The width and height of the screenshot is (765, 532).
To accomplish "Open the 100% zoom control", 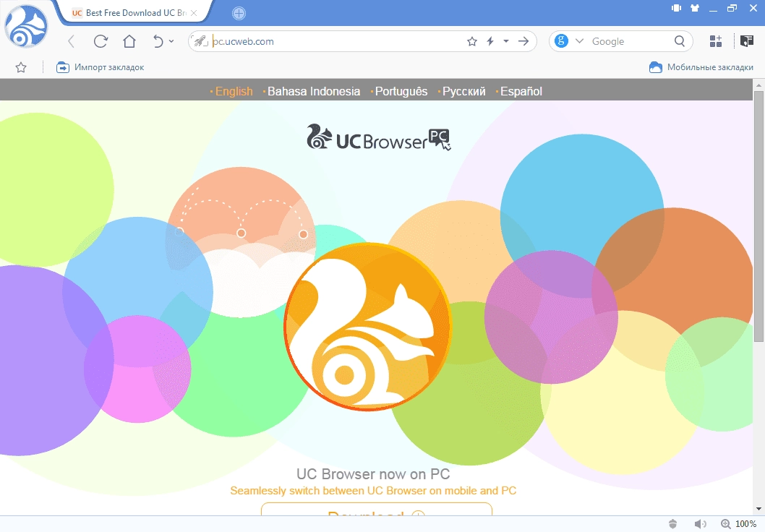I will coord(739,524).
